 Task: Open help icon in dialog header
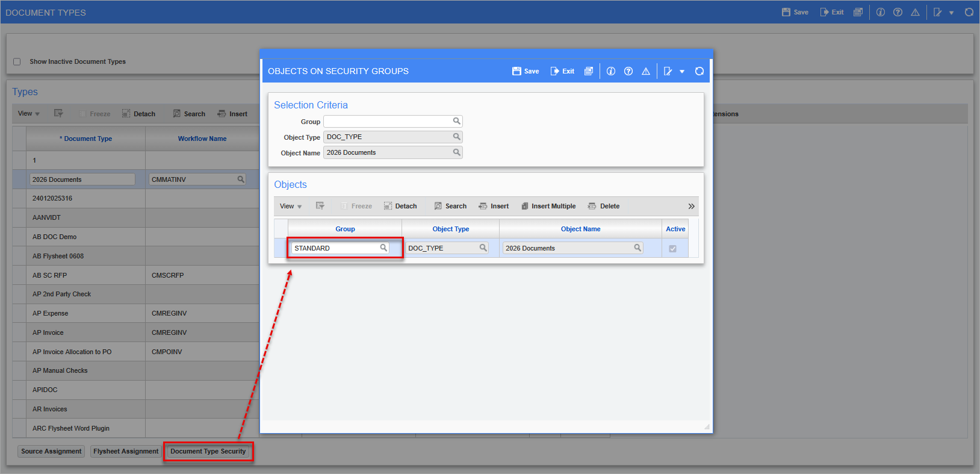(628, 71)
